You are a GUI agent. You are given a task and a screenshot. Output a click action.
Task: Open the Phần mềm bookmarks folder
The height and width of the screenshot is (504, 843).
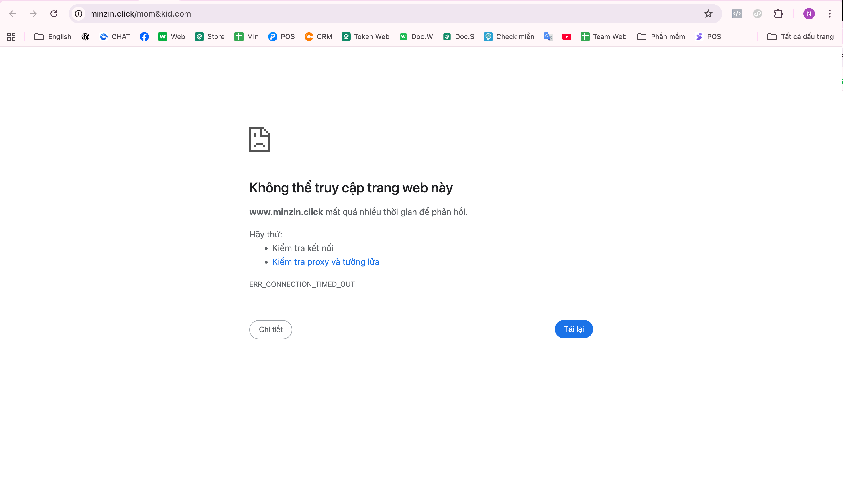660,36
